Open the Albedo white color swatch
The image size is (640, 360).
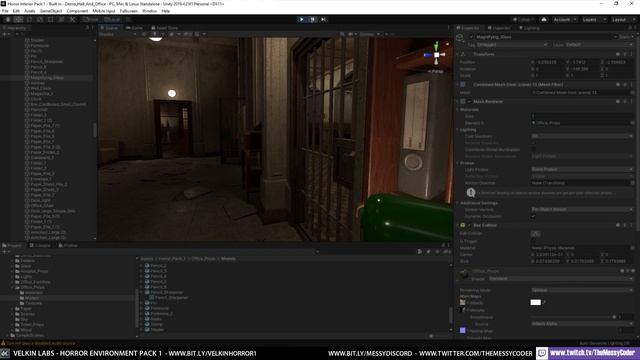536,302
